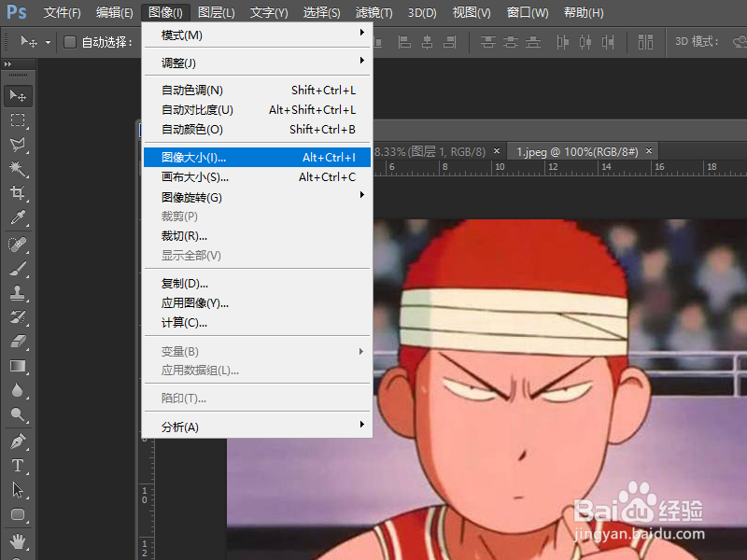Open the 文件(F) menu
The width and height of the screenshot is (747, 560).
pyautogui.click(x=62, y=12)
